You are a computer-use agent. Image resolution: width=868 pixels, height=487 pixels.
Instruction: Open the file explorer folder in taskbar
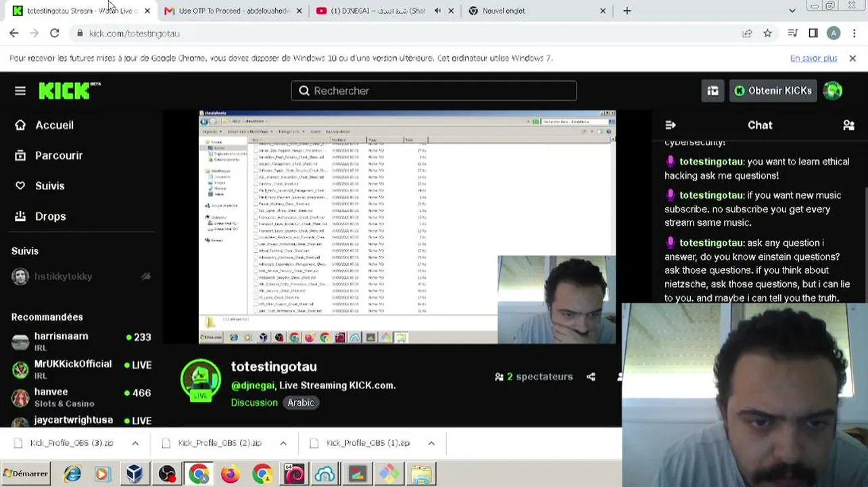pos(420,474)
